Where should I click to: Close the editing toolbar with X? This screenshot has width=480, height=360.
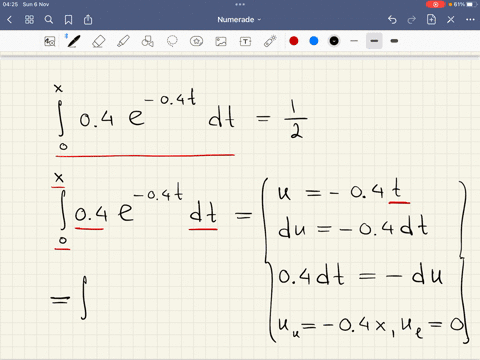[x=451, y=20]
